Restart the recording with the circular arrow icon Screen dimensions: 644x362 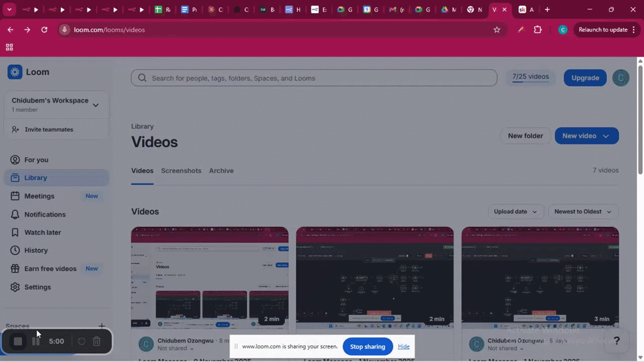click(81, 341)
